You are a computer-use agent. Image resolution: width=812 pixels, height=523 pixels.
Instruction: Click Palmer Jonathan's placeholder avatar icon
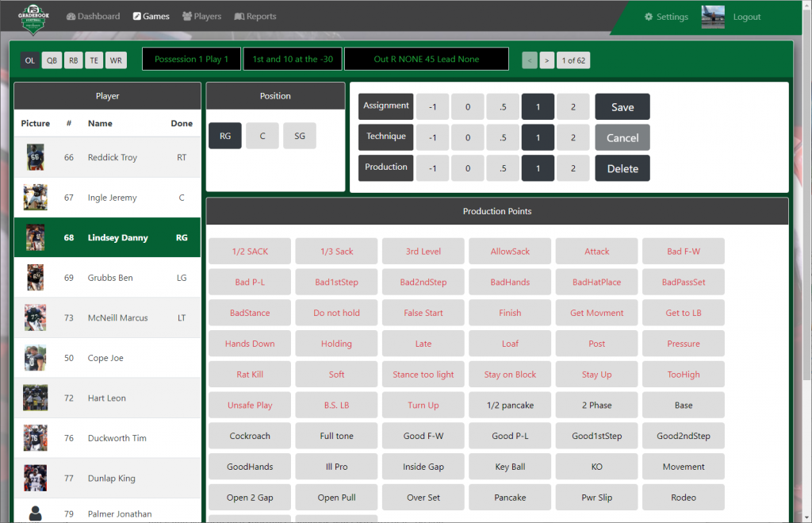35,513
